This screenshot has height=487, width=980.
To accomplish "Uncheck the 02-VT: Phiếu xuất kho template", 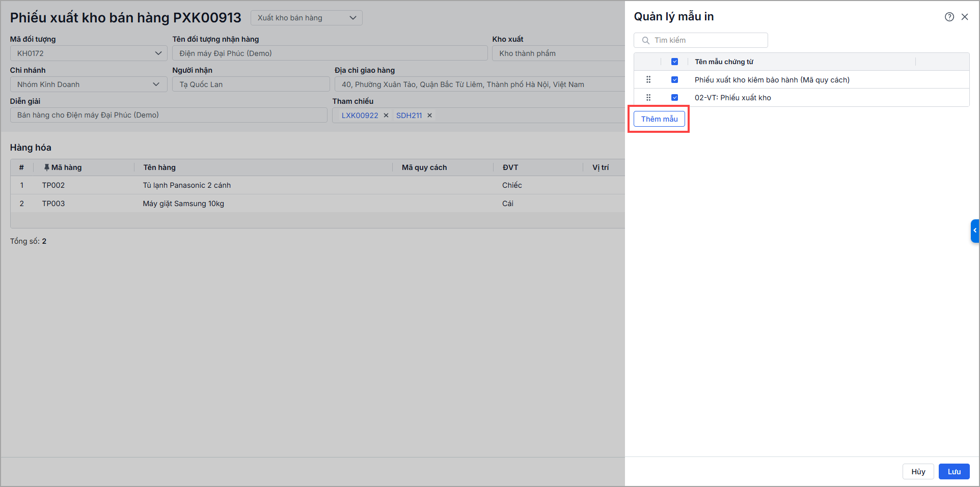I will tap(674, 97).
